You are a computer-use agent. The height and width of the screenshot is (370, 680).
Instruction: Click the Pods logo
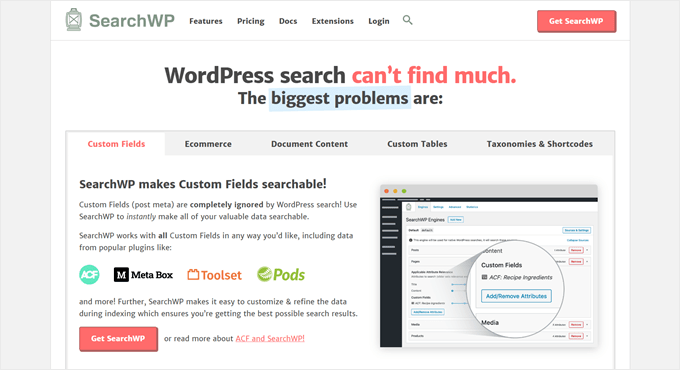click(x=281, y=274)
